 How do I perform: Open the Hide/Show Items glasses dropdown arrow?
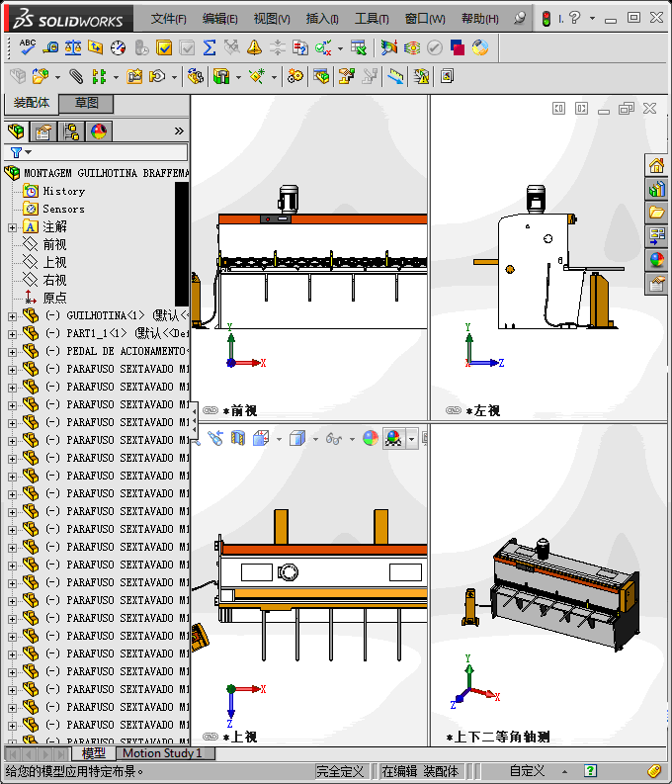click(352, 439)
